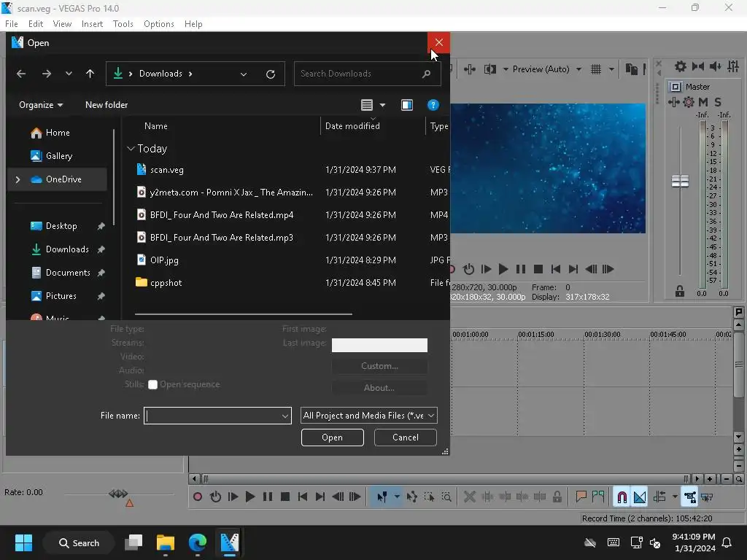The height and width of the screenshot is (560, 747).
Task: Click the Insert Marker icon
Action: click(581, 497)
